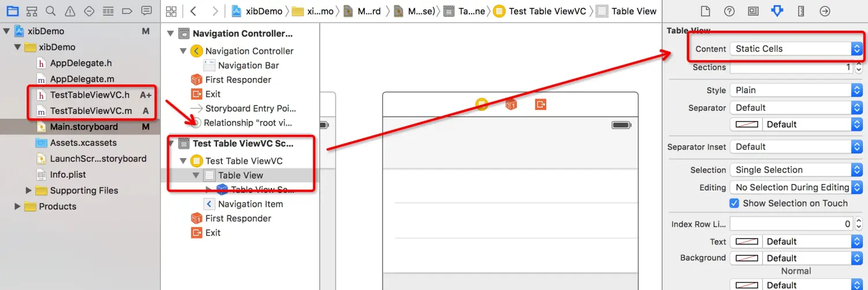
Task: Expand the Supporting Files folder
Action: click(28, 190)
